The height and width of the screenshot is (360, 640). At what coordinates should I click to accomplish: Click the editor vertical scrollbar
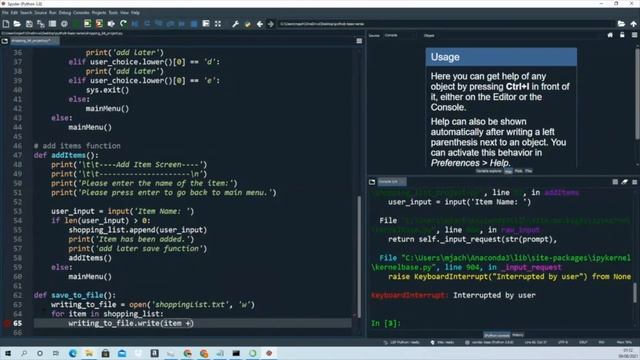pos(359,257)
